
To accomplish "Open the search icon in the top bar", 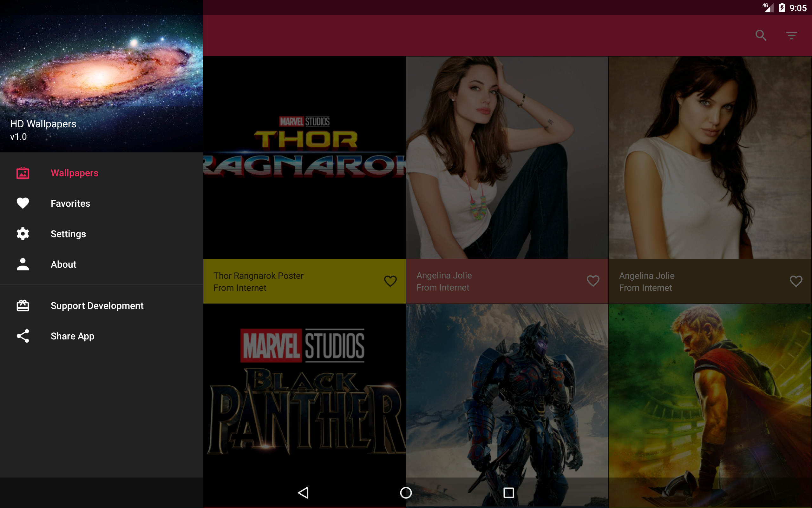I will pos(761,35).
